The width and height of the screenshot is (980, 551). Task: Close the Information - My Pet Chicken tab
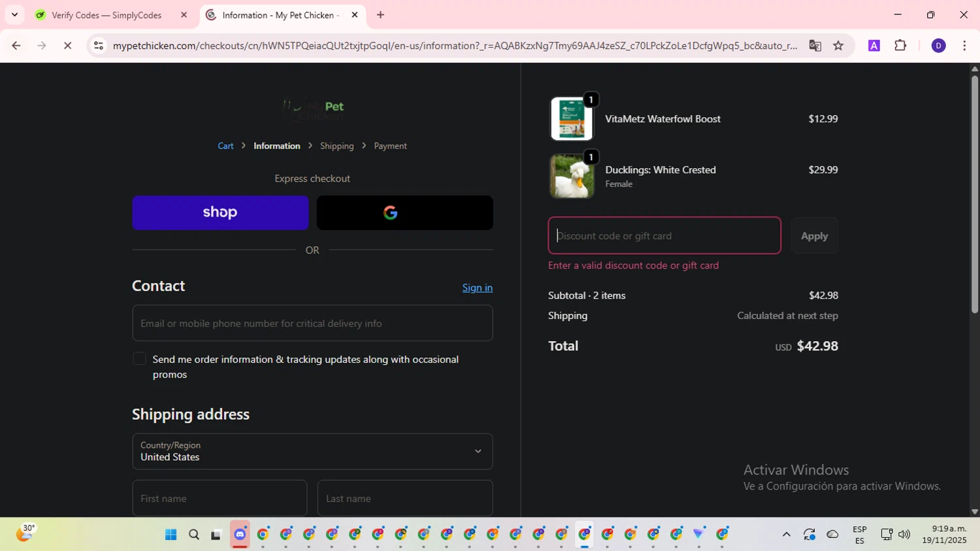point(355,15)
